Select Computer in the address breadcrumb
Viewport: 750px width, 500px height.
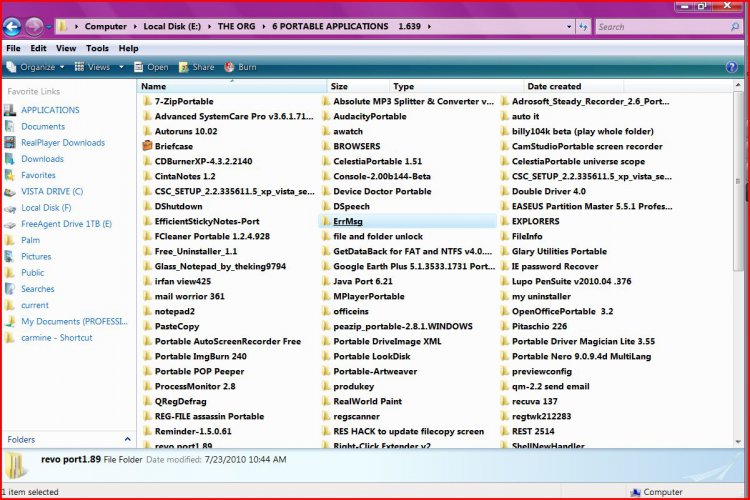[x=106, y=26]
